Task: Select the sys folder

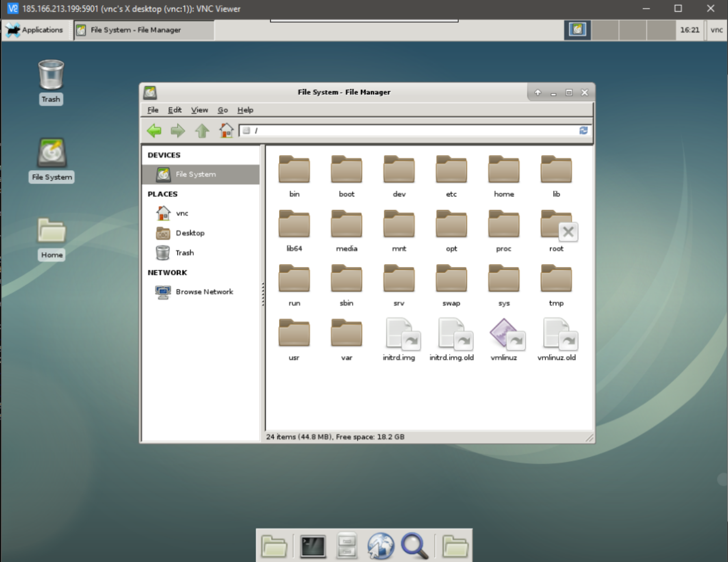Action: 504,285
